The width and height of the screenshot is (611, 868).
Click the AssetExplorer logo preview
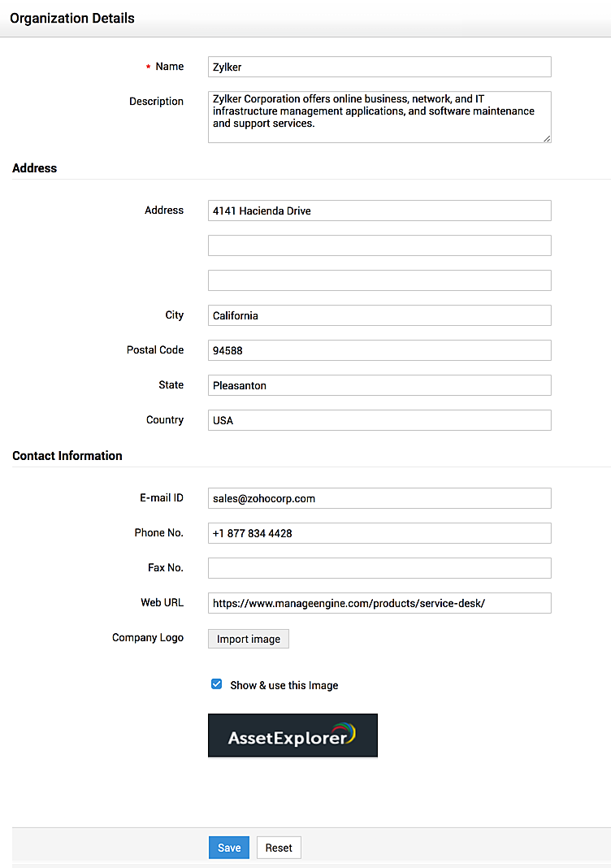[x=292, y=736]
